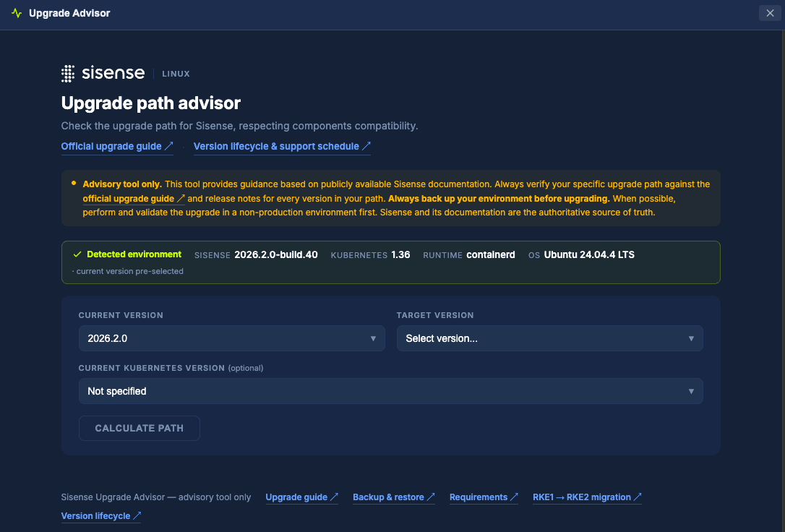The width and height of the screenshot is (785, 532).
Task: Open the Current Version dropdown showing 2026.2.0
Action: [232, 338]
